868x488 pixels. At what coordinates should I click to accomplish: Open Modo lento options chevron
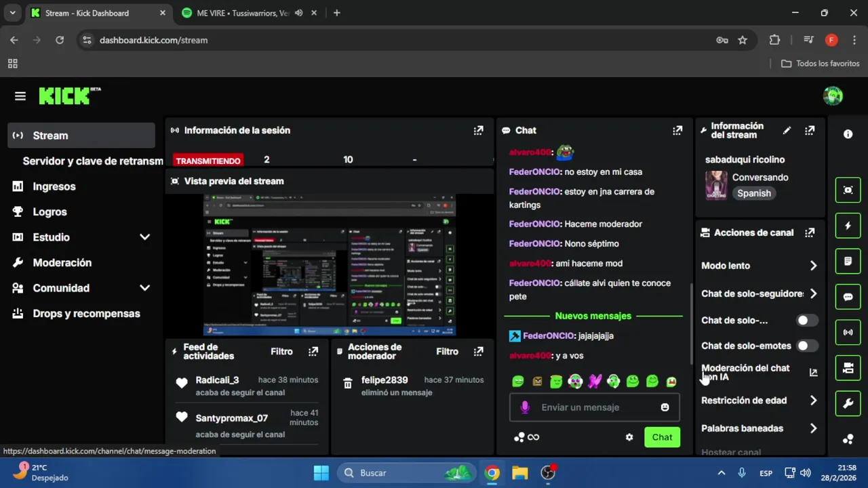point(813,266)
